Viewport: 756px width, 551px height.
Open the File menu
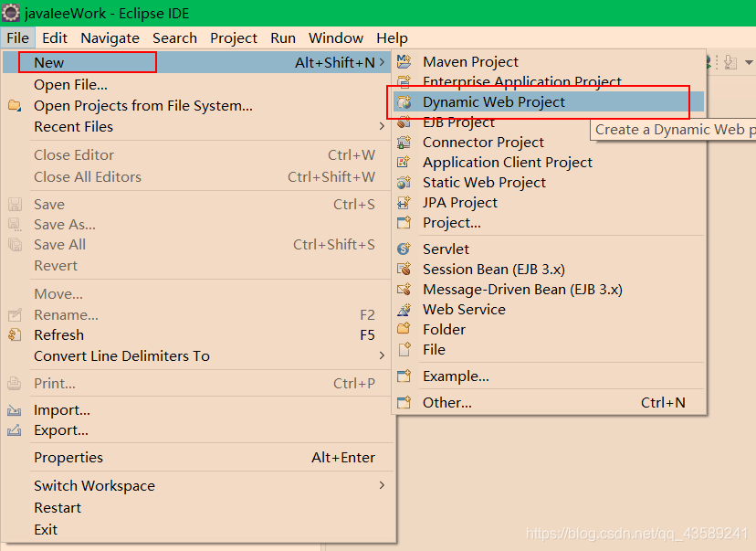[18, 38]
